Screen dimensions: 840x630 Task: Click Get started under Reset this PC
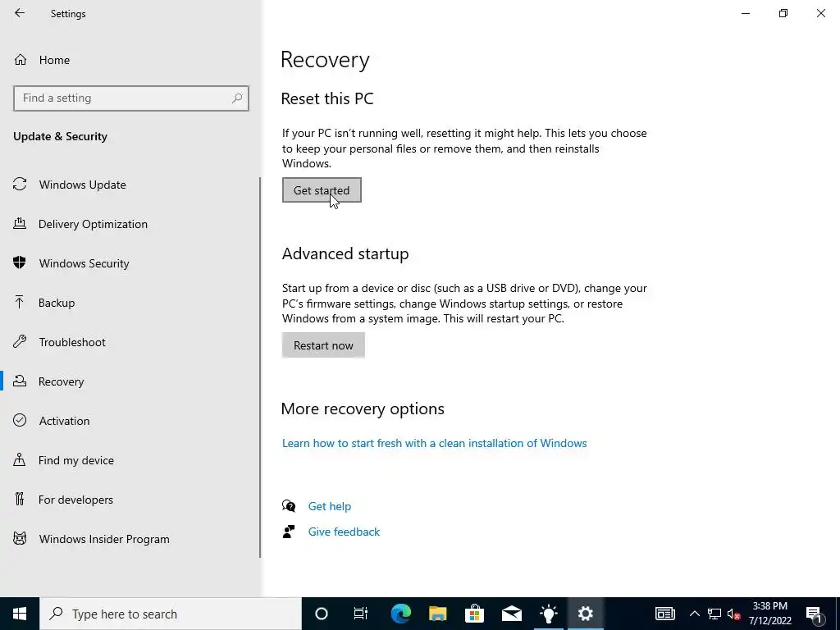(x=322, y=190)
